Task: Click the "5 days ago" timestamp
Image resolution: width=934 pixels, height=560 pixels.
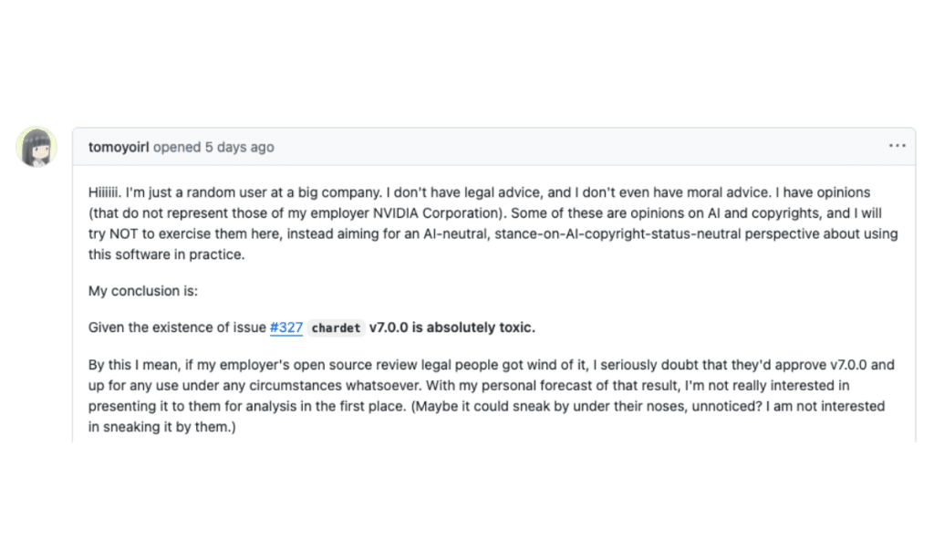Action: tap(239, 147)
